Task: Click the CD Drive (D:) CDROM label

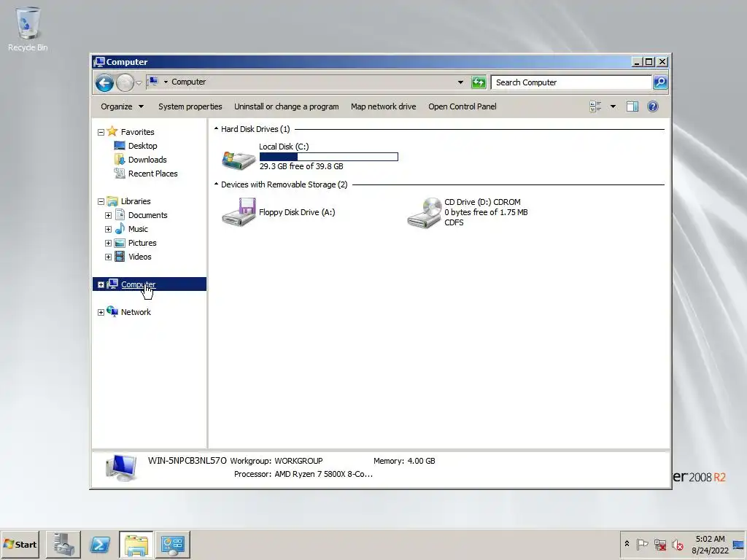Action: (x=482, y=202)
